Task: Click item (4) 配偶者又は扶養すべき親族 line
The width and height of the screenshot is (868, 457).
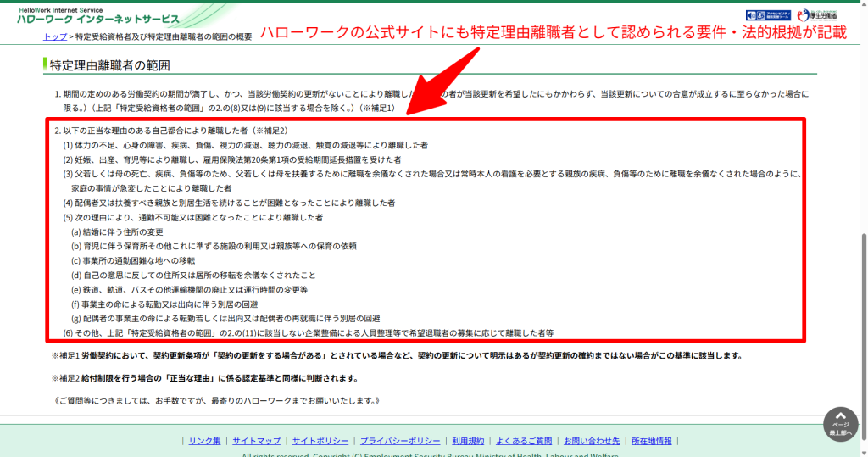Action: coord(229,203)
